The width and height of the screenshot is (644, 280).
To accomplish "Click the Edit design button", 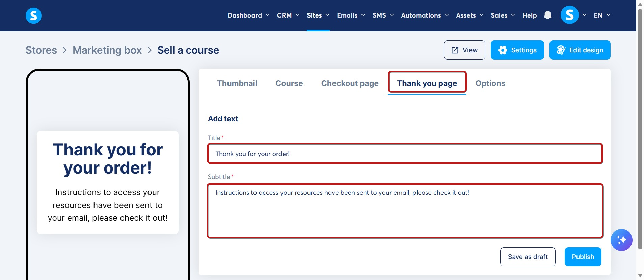I will coord(580,50).
